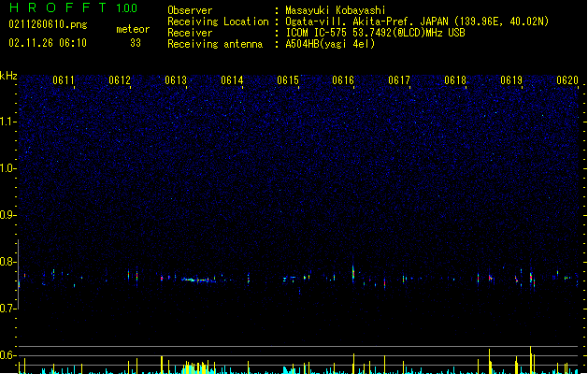
Task: Click the 0.7 kHz axis label
Action: (7, 309)
